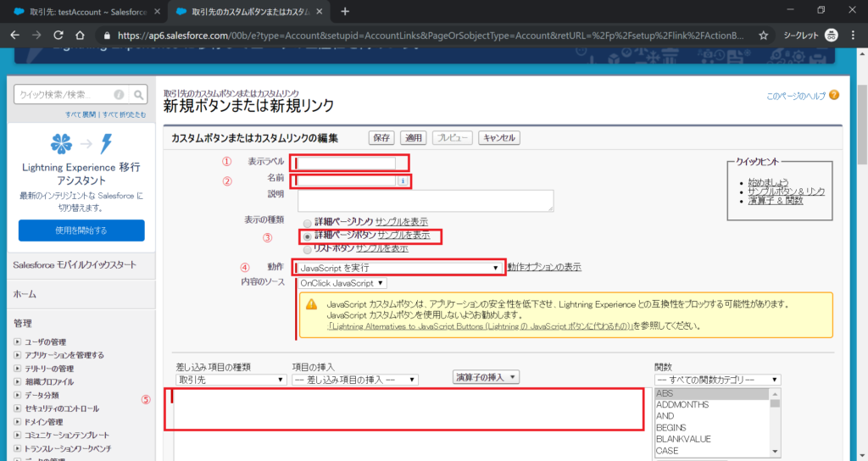The height and width of the screenshot is (461, 868).
Task: Select ADDMONTHS in the functions list
Action: pyautogui.click(x=682, y=405)
